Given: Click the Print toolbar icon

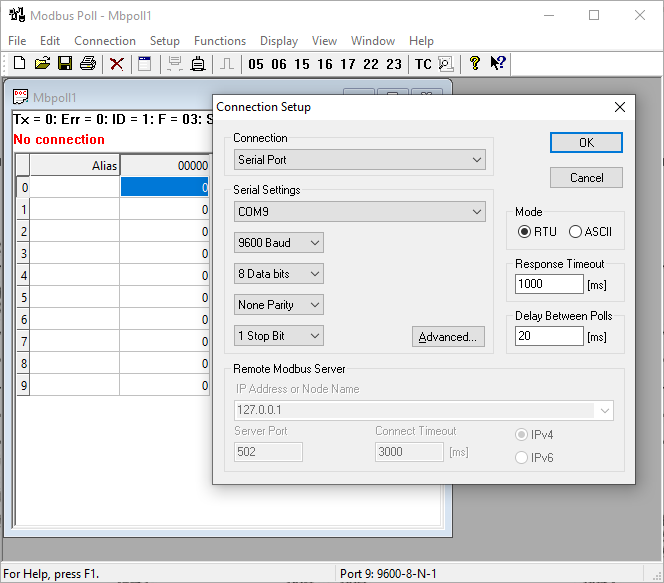Looking at the screenshot, I should 87,64.
